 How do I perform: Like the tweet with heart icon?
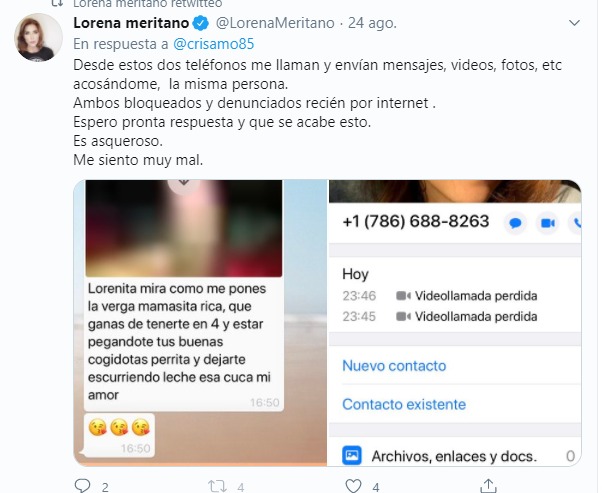point(353,486)
